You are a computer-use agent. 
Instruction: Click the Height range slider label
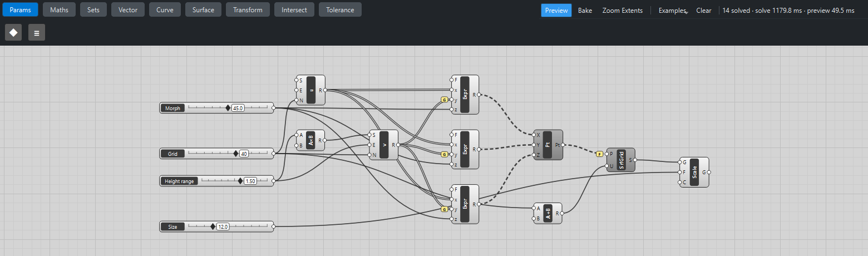[179, 181]
